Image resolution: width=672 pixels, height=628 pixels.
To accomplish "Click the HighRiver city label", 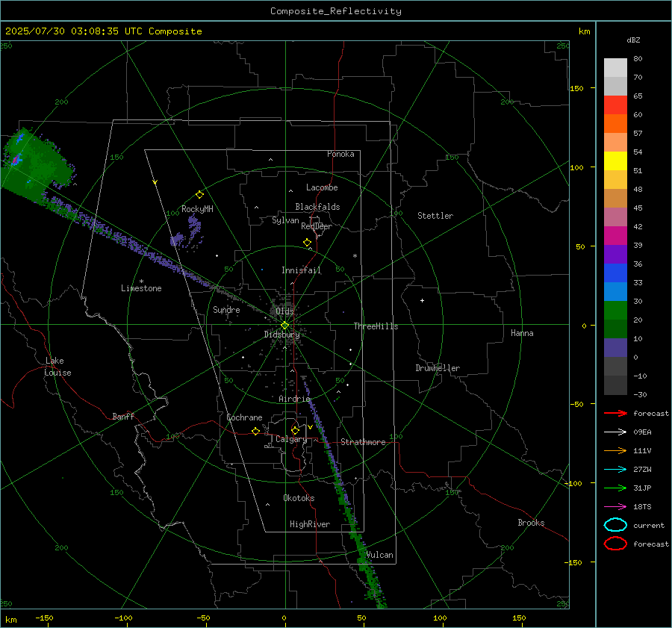I will 310,524.
